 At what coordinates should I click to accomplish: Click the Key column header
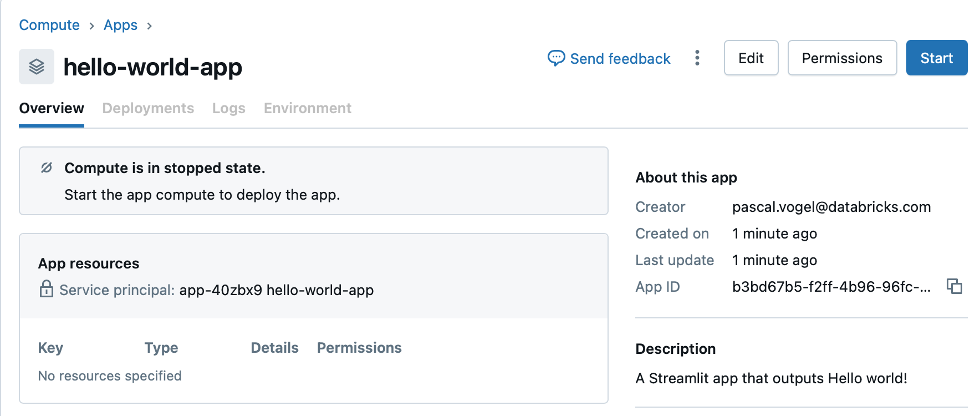point(50,348)
